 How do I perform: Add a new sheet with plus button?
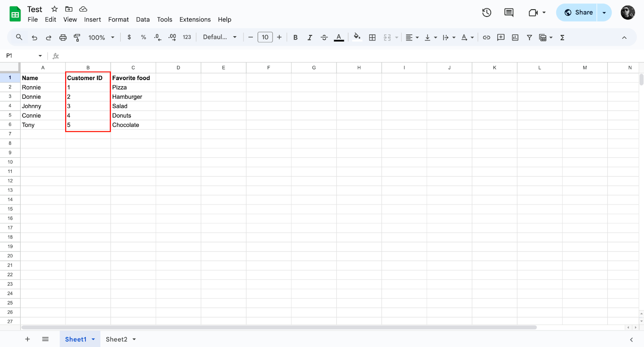click(27, 339)
